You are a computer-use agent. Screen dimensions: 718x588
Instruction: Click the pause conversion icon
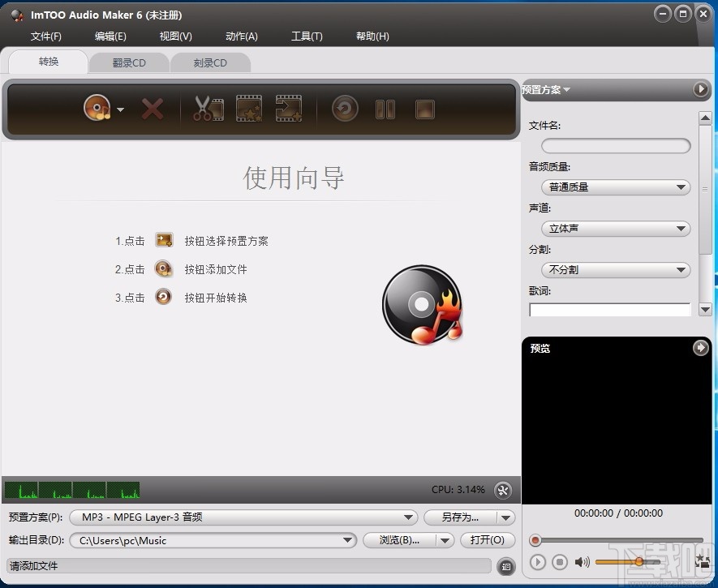(x=385, y=106)
